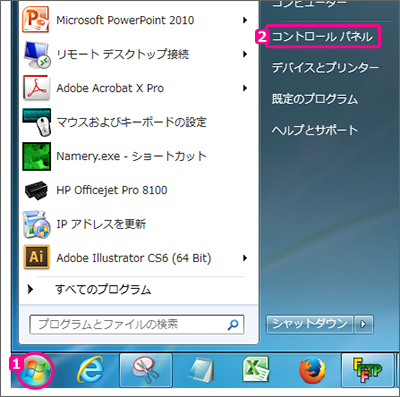Screen dimensions: 400x397
Task: Open コントロール パネル
Action: [x=322, y=36]
